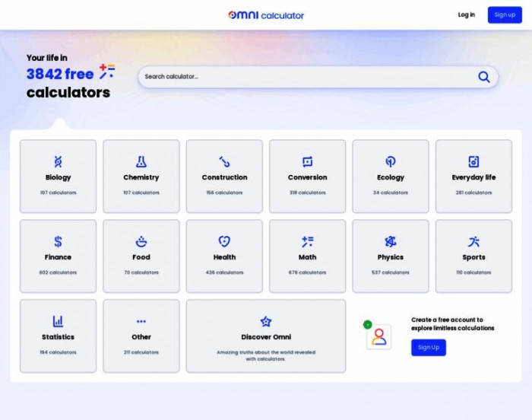Image resolution: width=532 pixels, height=420 pixels.
Task: Select the Food category title
Action: (x=141, y=257)
